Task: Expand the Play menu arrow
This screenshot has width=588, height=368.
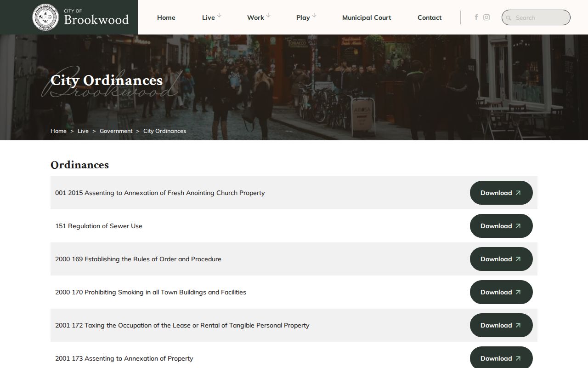Action: (x=314, y=16)
